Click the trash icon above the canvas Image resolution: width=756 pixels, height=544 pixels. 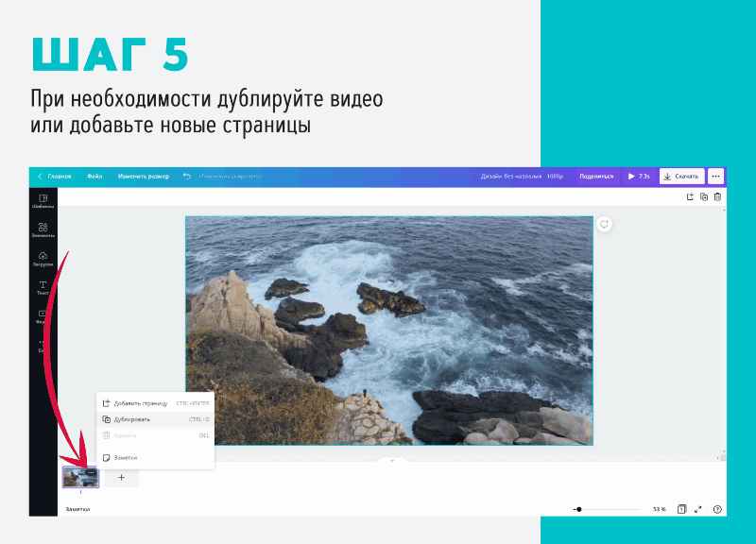[717, 196]
